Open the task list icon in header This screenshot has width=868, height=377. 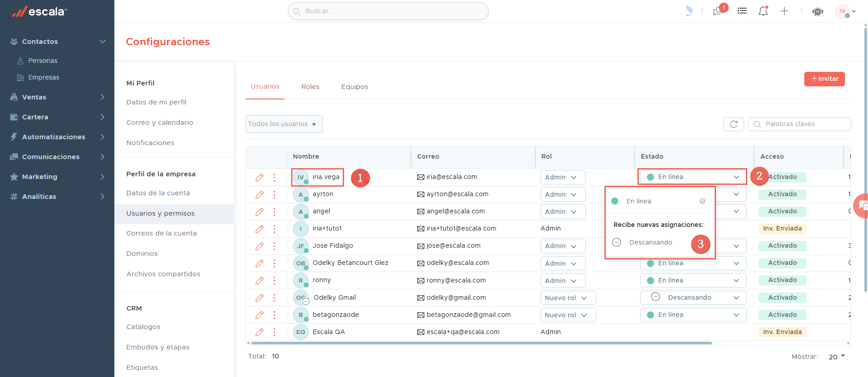[742, 11]
